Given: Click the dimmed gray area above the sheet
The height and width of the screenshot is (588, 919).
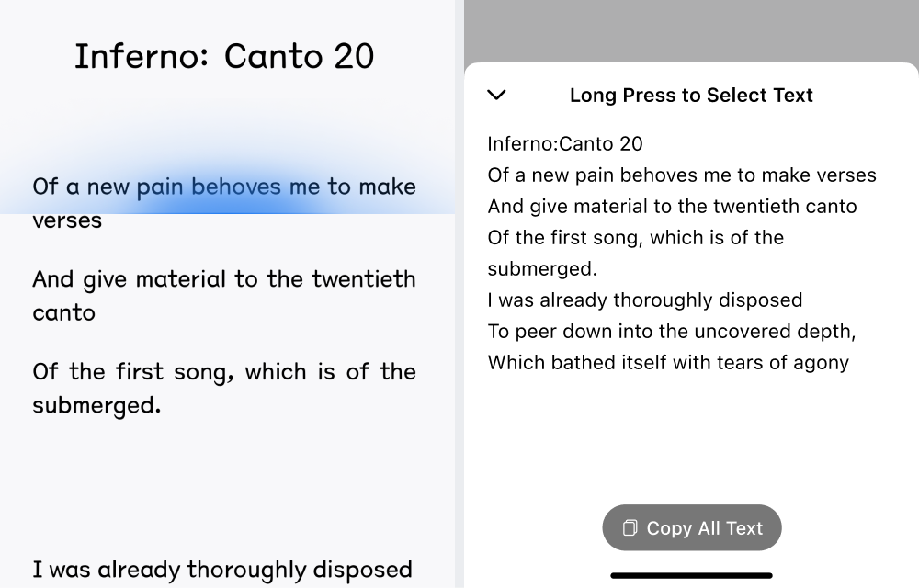Looking at the screenshot, I should point(692,30).
